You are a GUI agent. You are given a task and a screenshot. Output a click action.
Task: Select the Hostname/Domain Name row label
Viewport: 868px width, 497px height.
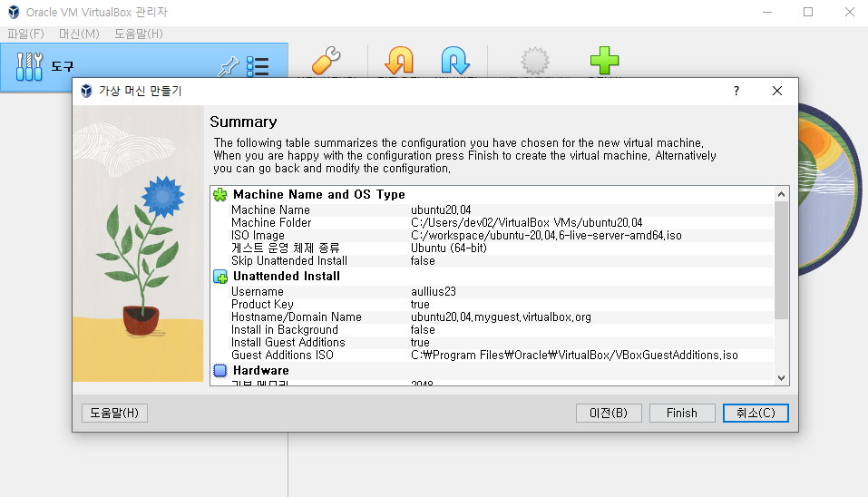(x=297, y=317)
